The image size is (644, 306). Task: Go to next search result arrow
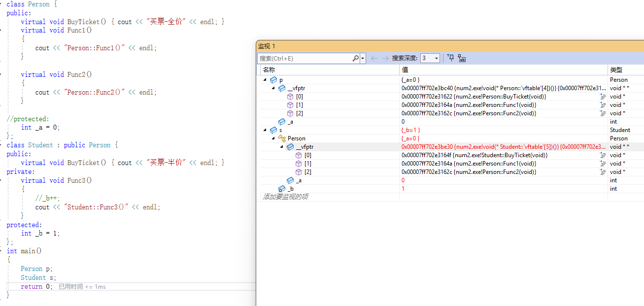point(385,58)
